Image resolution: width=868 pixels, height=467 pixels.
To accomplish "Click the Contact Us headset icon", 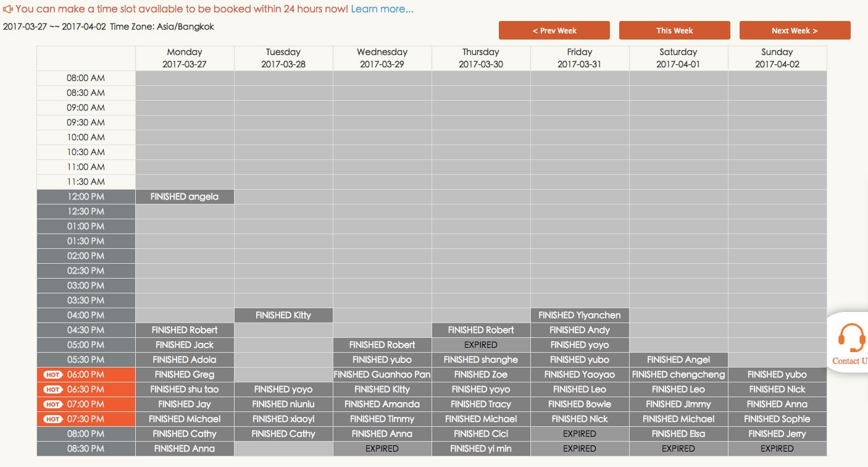I will click(852, 339).
